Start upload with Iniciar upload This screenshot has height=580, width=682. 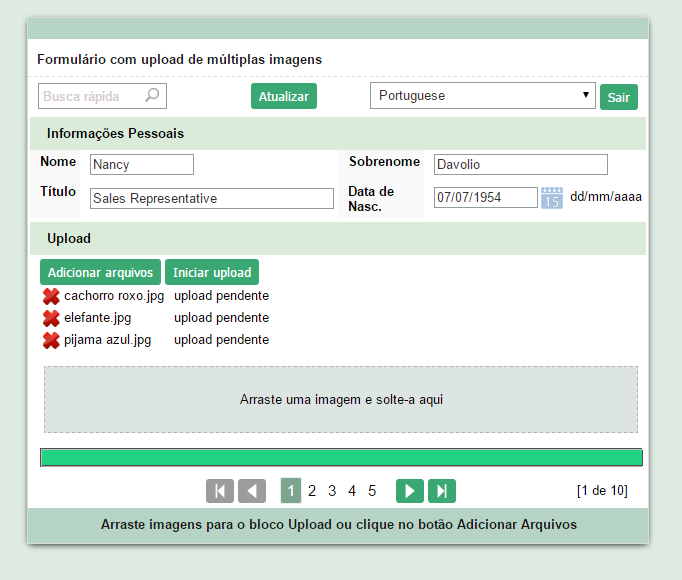click(211, 272)
